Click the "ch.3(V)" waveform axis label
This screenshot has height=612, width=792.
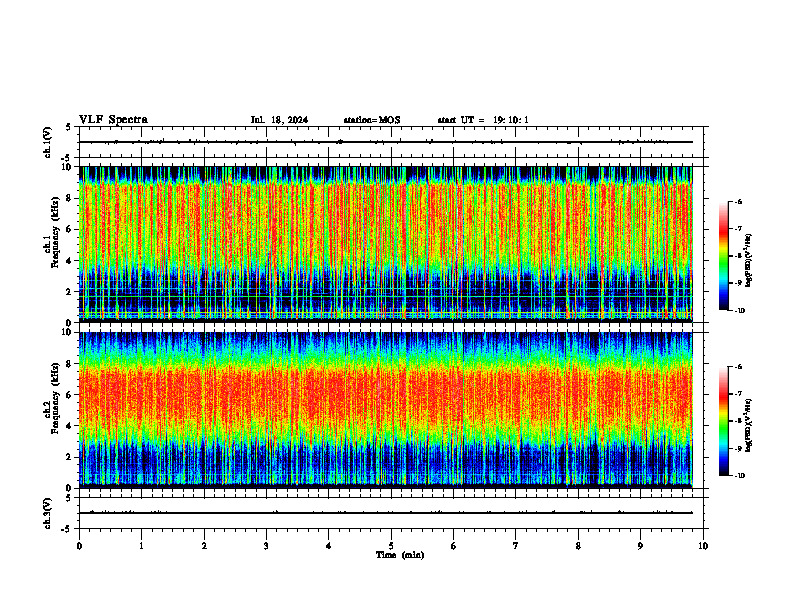click(48, 513)
